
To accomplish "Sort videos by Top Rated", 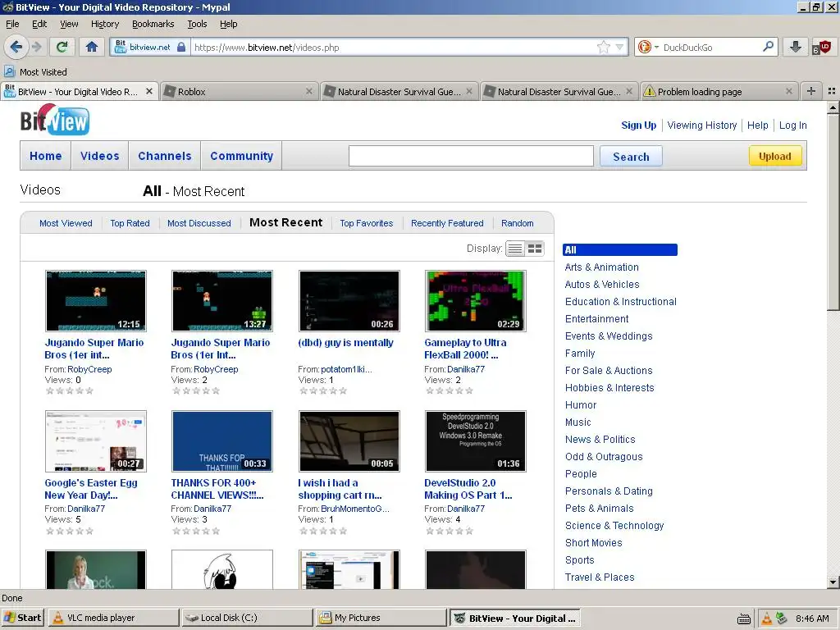I will click(x=130, y=223).
